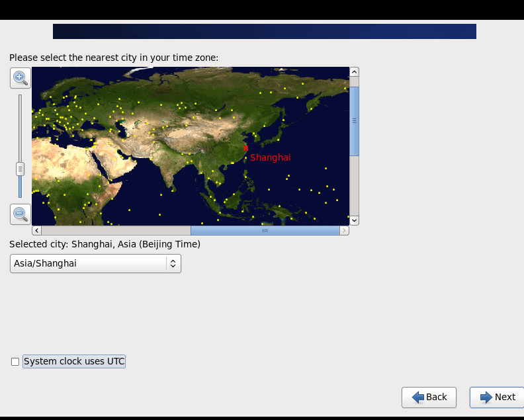Image resolution: width=524 pixels, height=420 pixels.
Task: Open the Asia/Shanghai time zone dropdown
Action: (x=95, y=264)
